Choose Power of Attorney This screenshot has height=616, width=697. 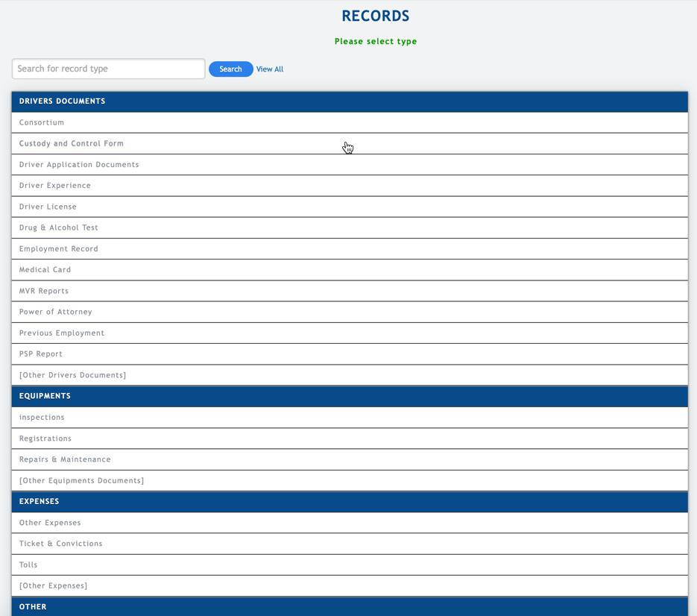pos(56,312)
